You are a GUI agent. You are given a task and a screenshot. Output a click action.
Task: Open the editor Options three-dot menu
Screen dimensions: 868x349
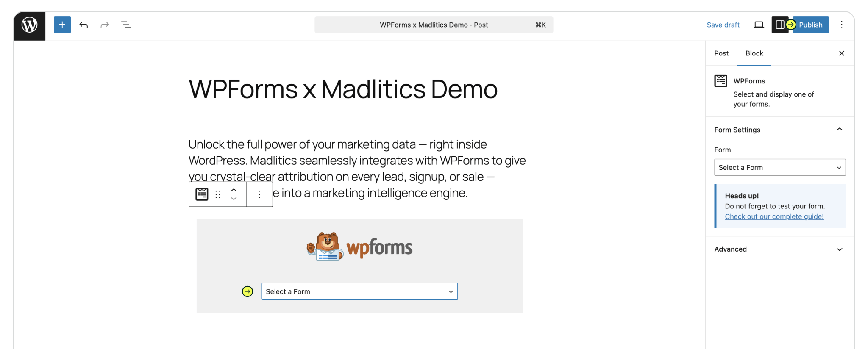click(x=842, y=25)
